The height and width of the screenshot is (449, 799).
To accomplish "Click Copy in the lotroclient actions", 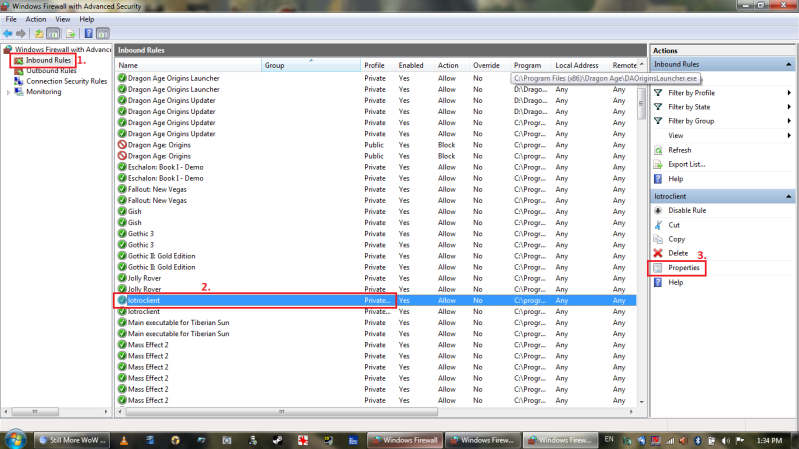I will (676, 239).
